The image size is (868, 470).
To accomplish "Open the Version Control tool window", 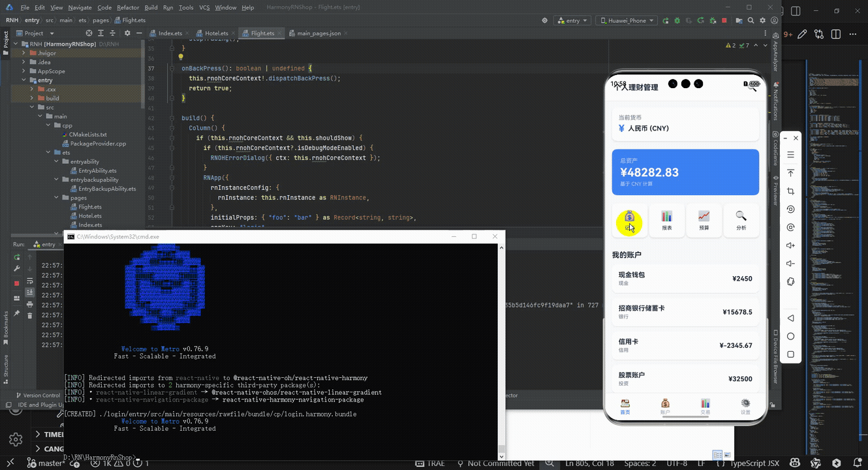I will tap(38, 396).
